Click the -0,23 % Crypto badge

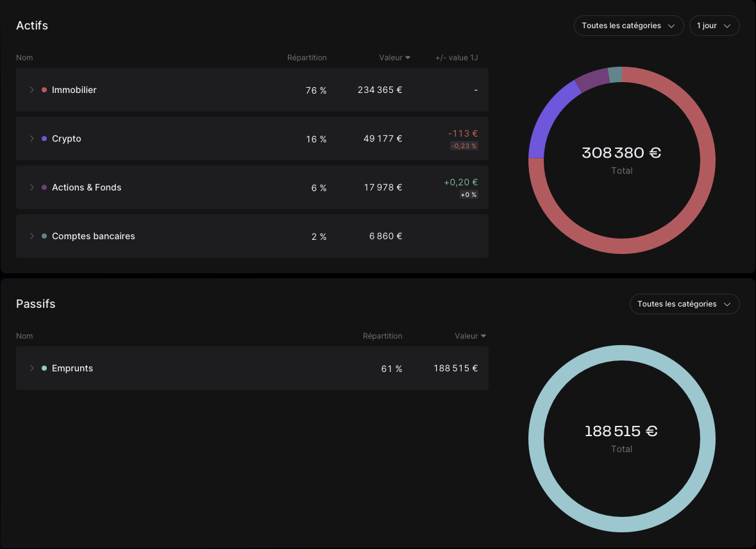pyautogui.click(x=464, y=146)
